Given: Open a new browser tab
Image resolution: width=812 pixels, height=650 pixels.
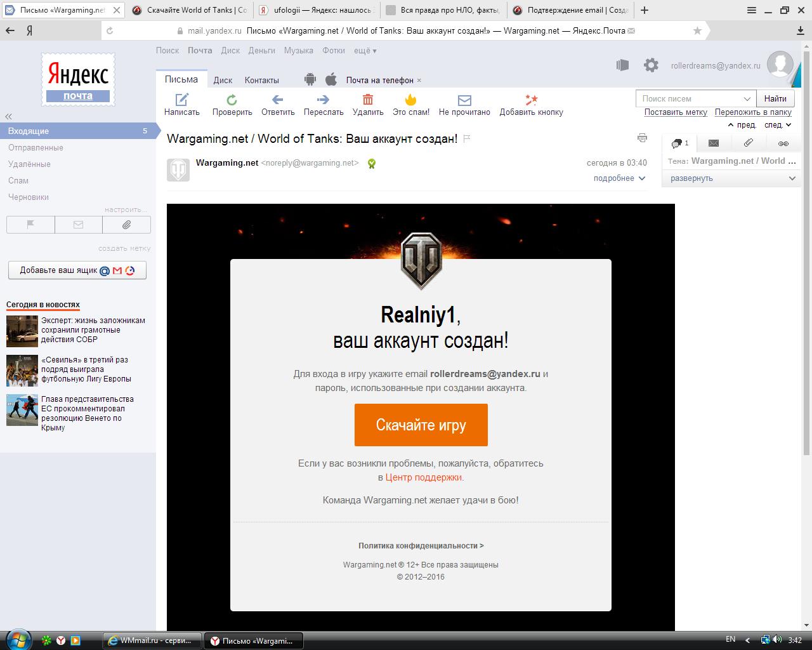Looking at the screenshot, I should coord(645,10).
